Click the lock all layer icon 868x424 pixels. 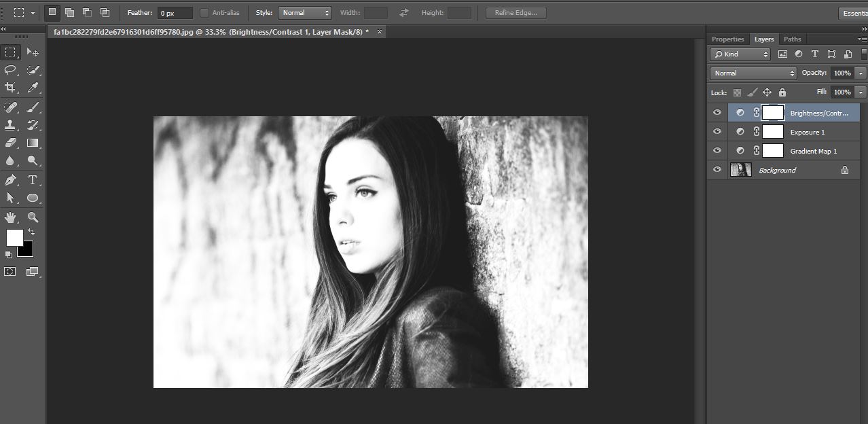782,92
